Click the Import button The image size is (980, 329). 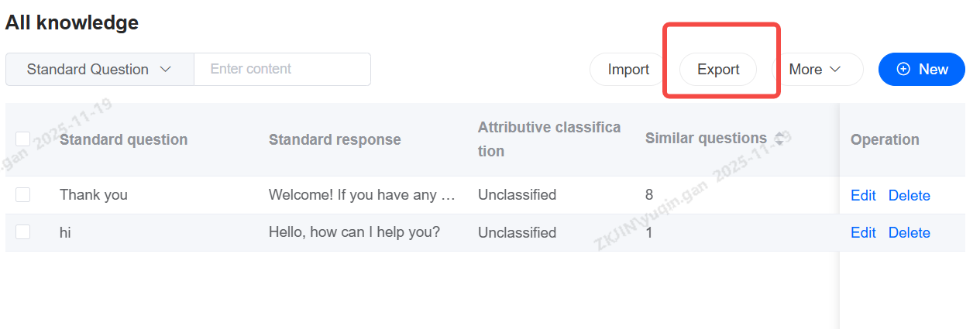click(628, 70)
